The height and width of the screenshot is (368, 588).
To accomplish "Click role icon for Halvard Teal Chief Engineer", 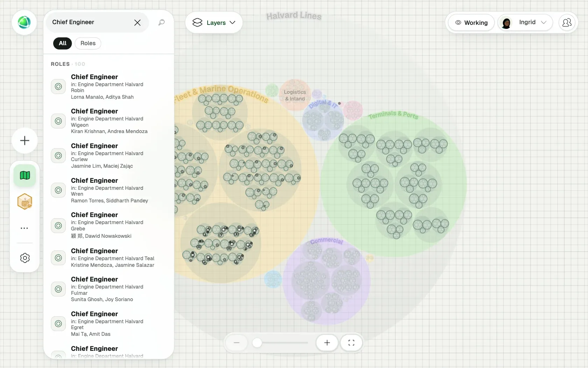I will [x=58, y=258].
